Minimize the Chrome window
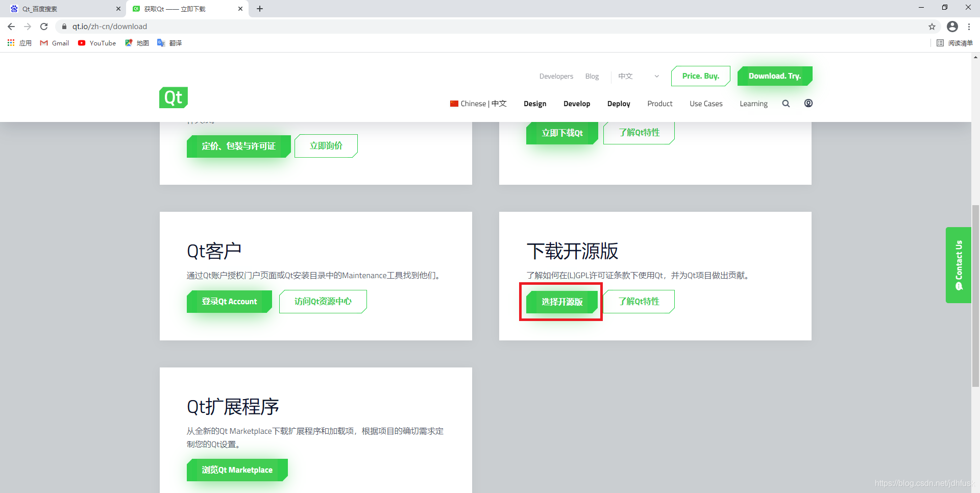980x493 pixels. 921,8
